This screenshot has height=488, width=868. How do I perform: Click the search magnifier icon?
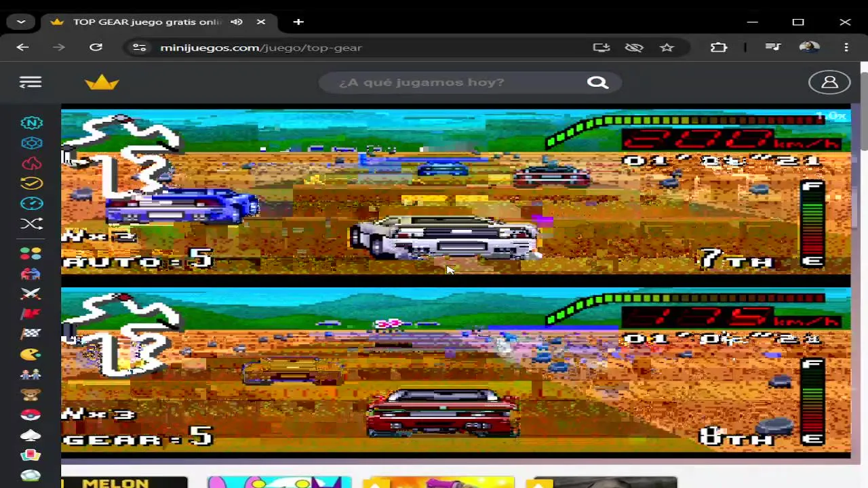point(597,82)
